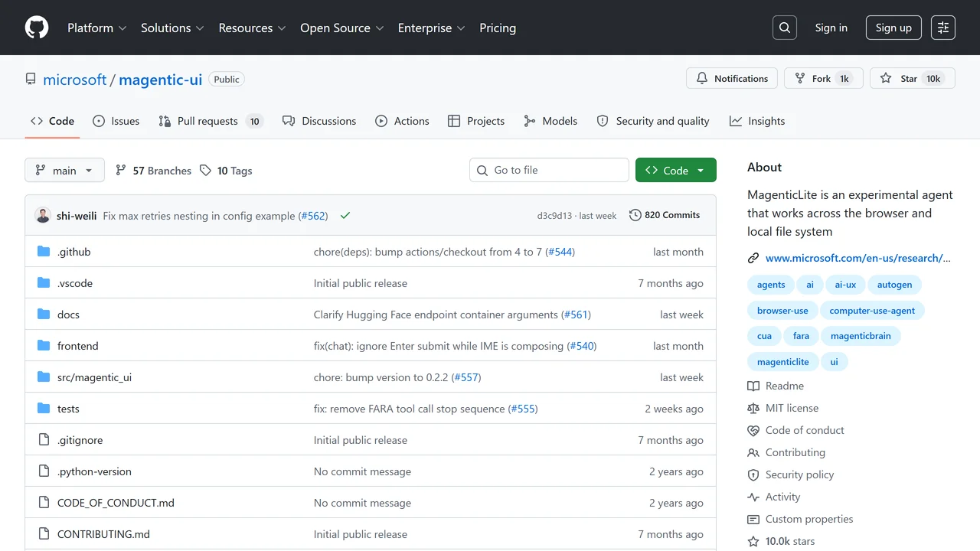
Task: Click the people icon beside Contributing
Action: click(753, 453)
